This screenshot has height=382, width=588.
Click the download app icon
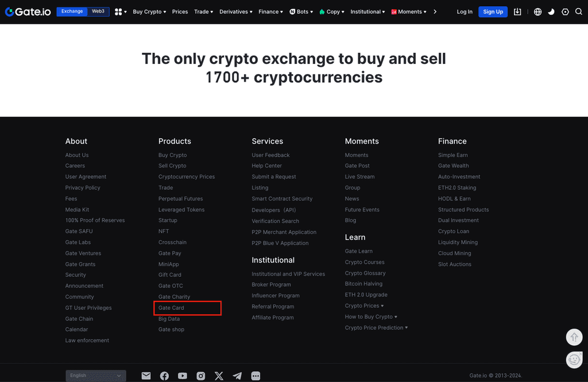517,11
